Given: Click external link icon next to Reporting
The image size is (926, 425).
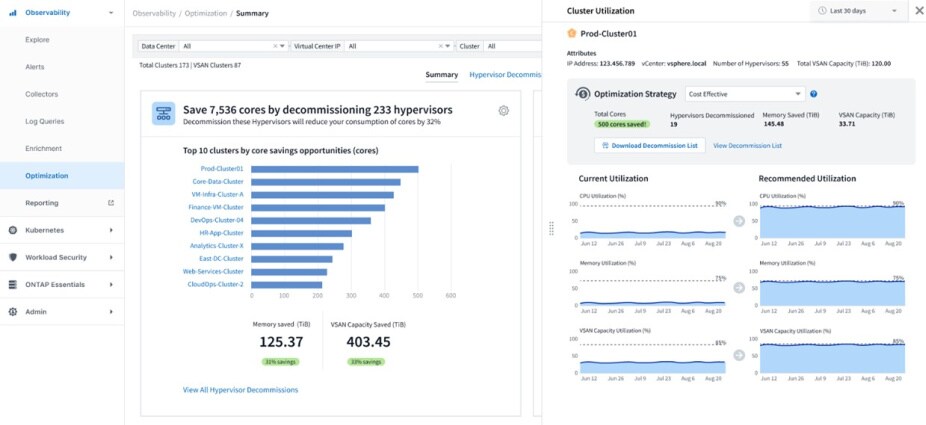Looking at the screenshot, I should (111, 203).
